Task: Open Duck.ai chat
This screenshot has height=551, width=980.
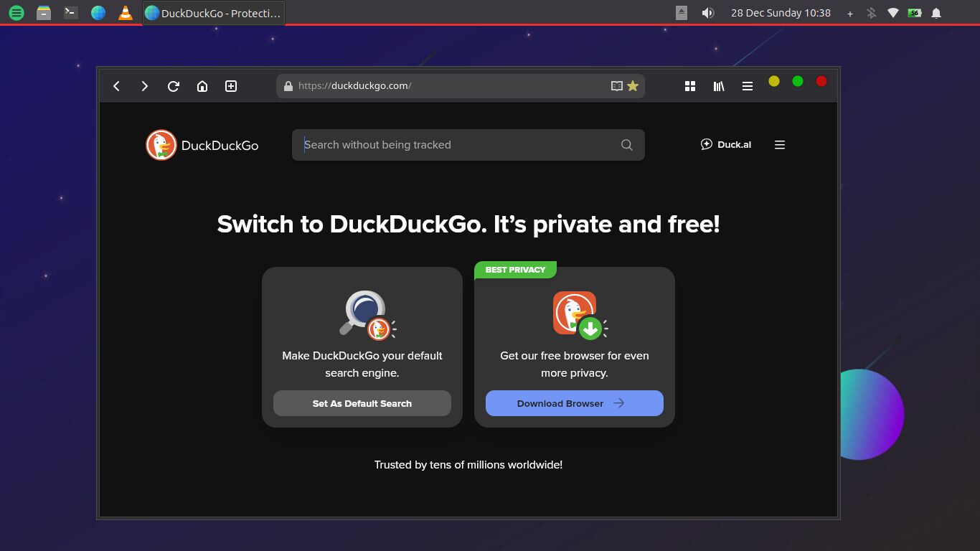Action: point(726,145)
